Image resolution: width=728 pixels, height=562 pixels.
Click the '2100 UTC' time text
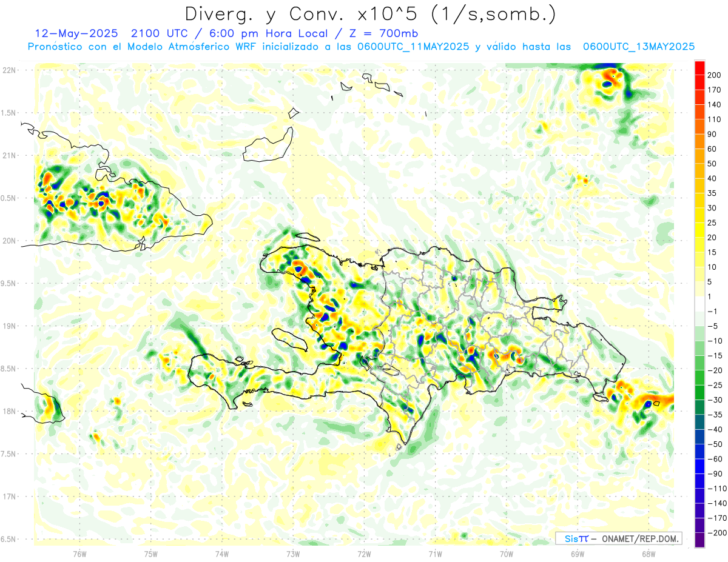tap(161, 33)
